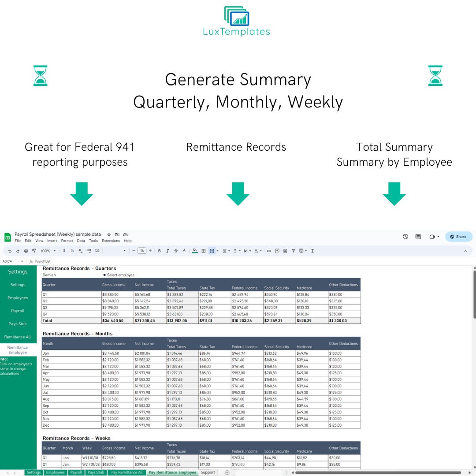Image resolution: width=476 pixels, height=476 pixels.
Task: Insert a link with the link icon
Action: pos(269,251)
